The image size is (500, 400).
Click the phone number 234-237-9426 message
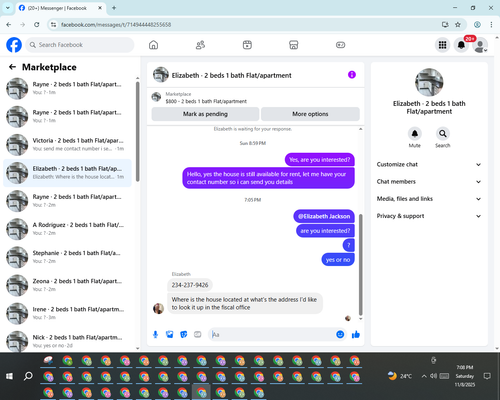[x=190, y=285]
